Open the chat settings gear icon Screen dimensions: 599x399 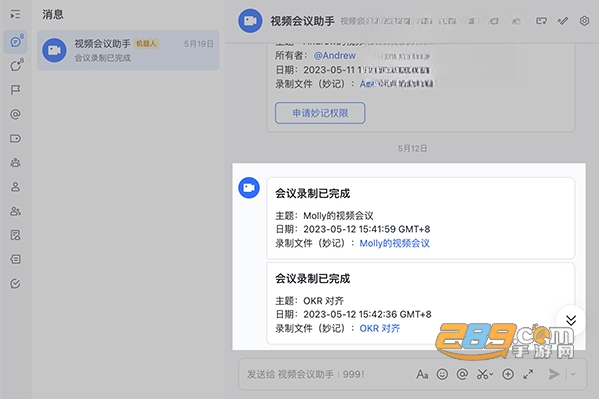584,21
